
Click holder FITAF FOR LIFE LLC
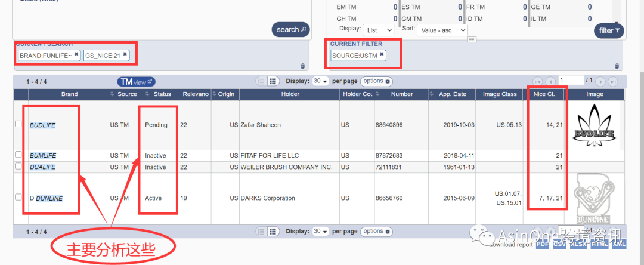click(x=270, y=156)
